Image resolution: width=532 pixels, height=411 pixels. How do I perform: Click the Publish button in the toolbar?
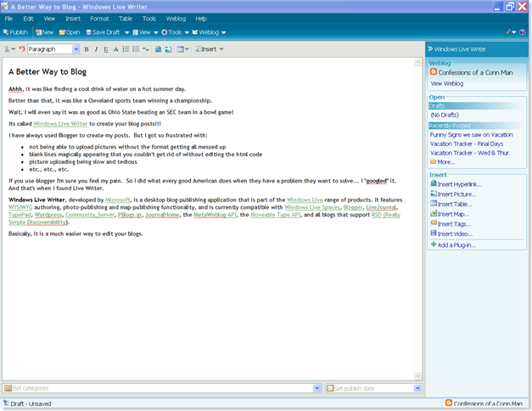[15, 32]
